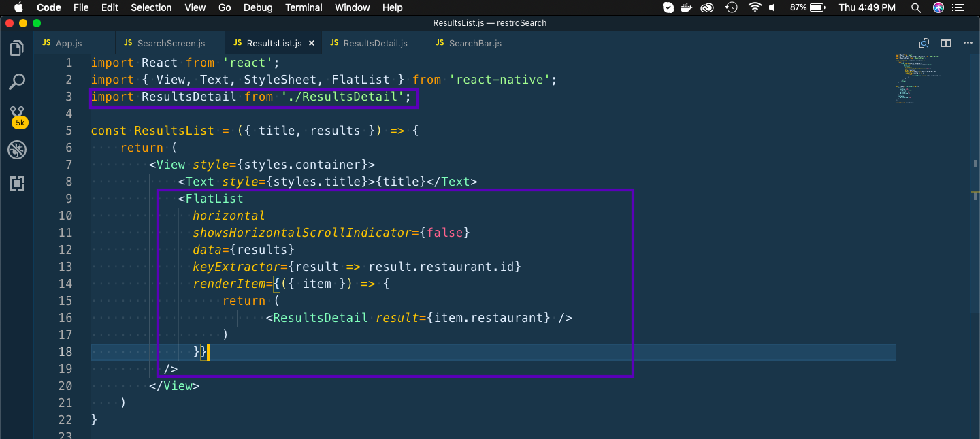This screenshot has height=439, width=980.
Task: Open the Explorer view in activity bar
Action: tap(17, 48)
